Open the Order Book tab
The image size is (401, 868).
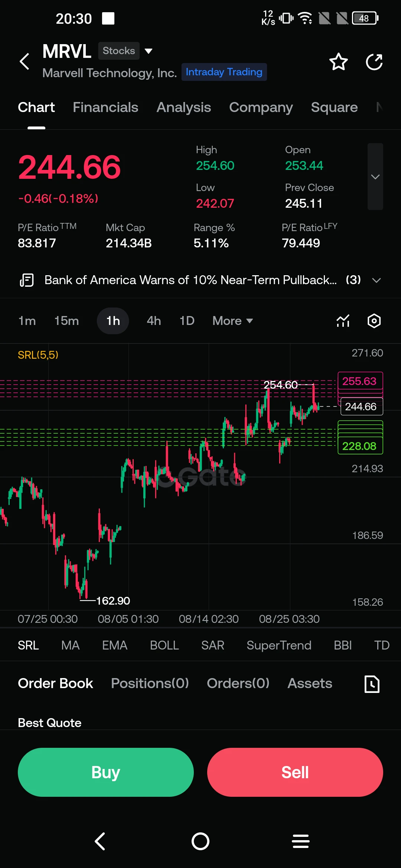55,683
